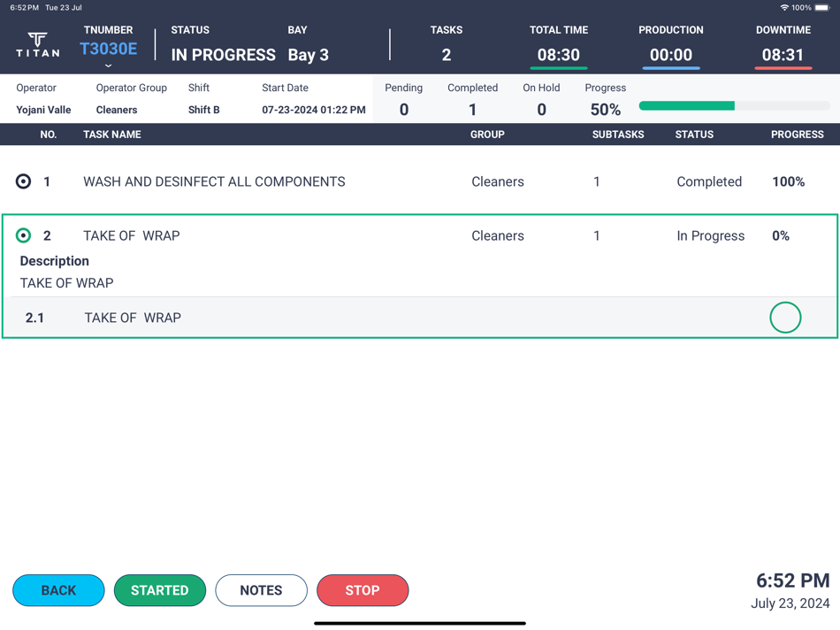Click the On Hold count 0
Image resolution: width=840 pixels, height=630 pixels.
pos(542,110)
